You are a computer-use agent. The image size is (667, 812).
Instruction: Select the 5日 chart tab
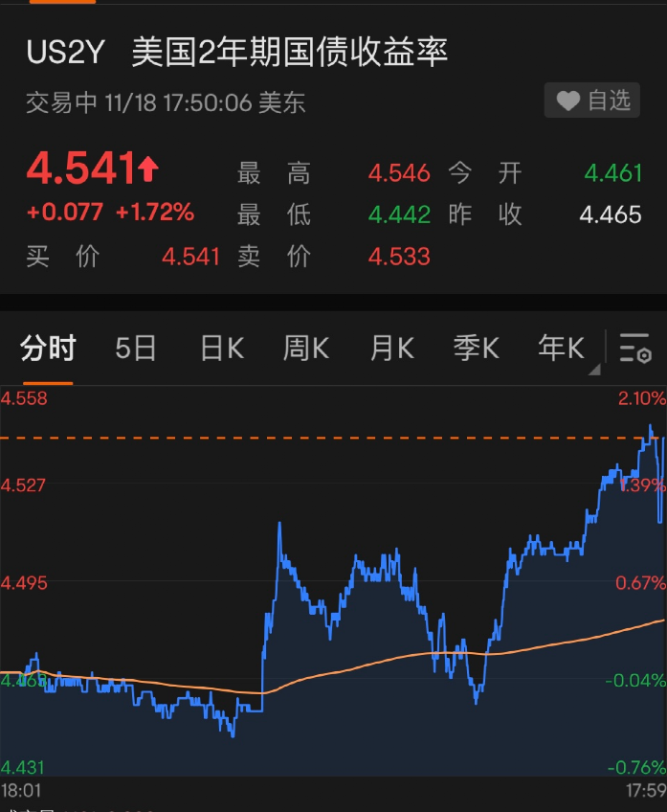click(136, 349)
